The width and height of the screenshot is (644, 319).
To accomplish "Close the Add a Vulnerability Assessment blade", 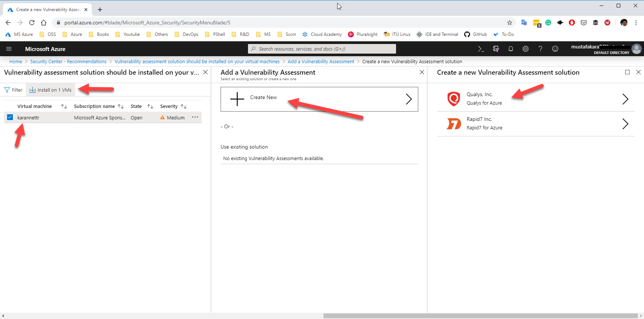I will pos(422,72).
